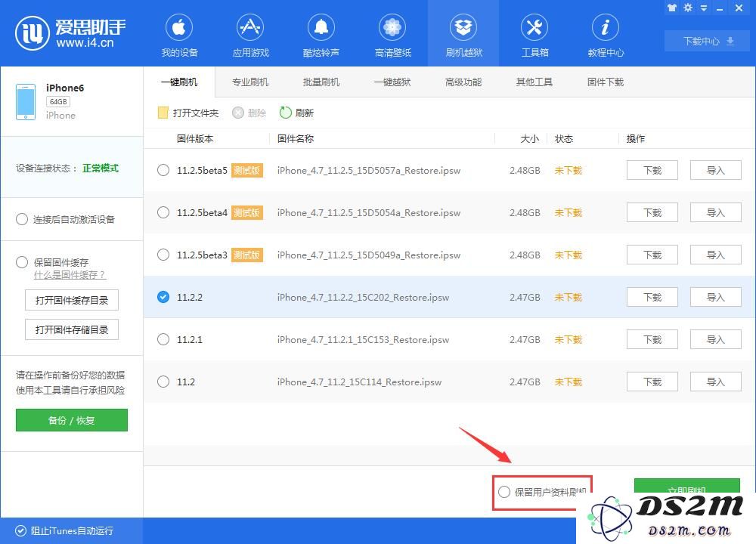Click 导入 for 11.2.1 firmware

tap(715, 340)
